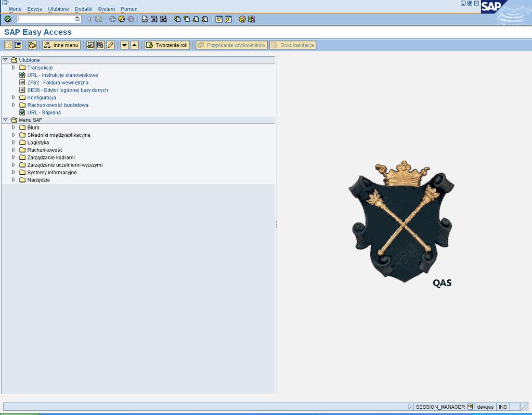Expand the Narzędzia folder
This screenshot has height=415, width=532.
pos(14,179)
